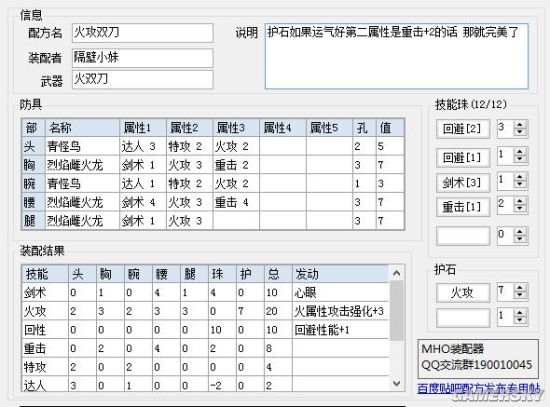Image resolution: width=550 pixels, height=407 pixels.
Task: Decrease the 火攻 talisman value
Action: tap(520, 296)
